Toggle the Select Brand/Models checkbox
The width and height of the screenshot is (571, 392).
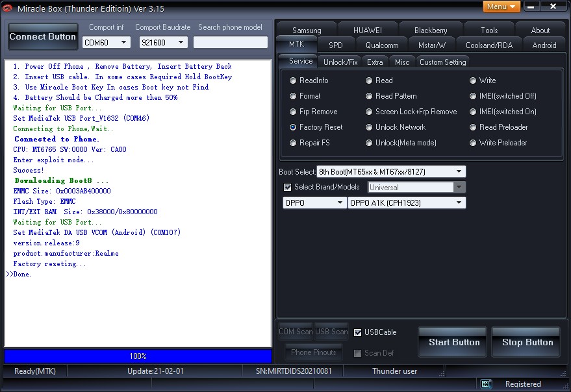(x=288, y=187)
